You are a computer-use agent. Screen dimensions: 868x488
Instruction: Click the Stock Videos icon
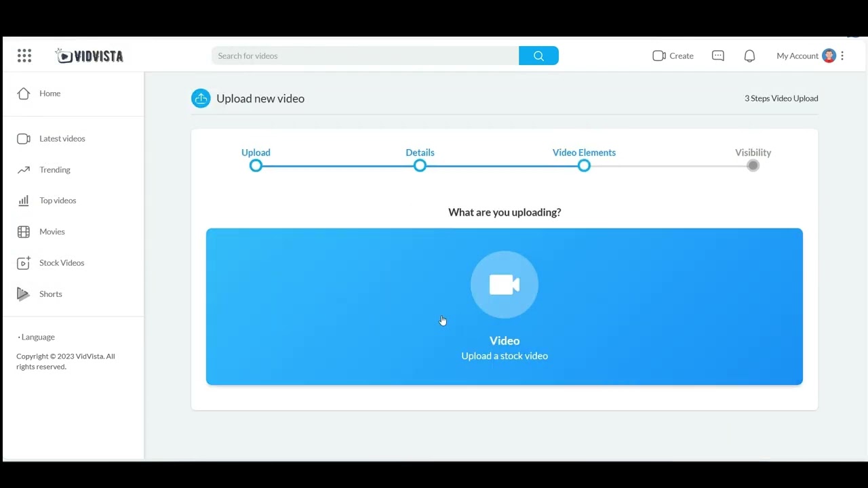click(24, 263)
